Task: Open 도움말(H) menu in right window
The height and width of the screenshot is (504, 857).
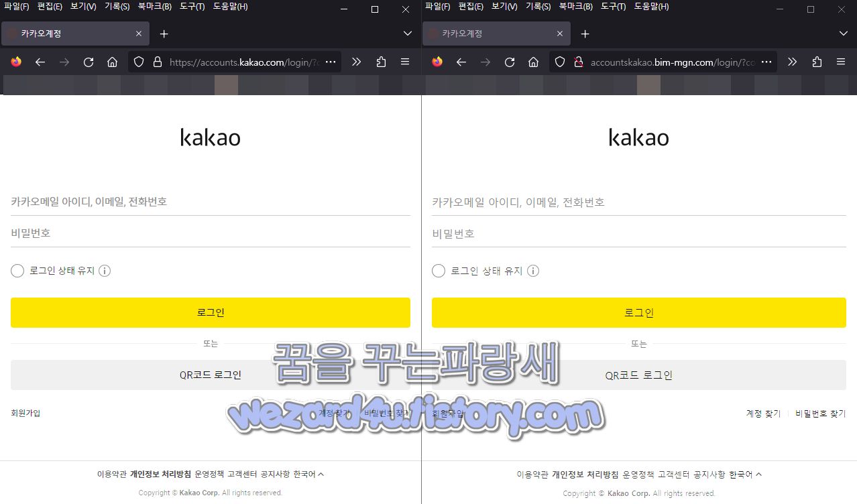Action: pos(651,7)
